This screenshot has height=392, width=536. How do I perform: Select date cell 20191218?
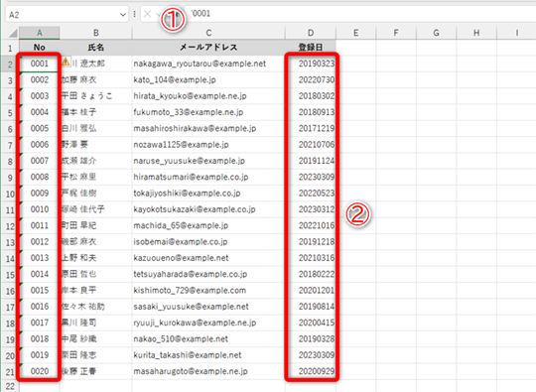(311, 241)
